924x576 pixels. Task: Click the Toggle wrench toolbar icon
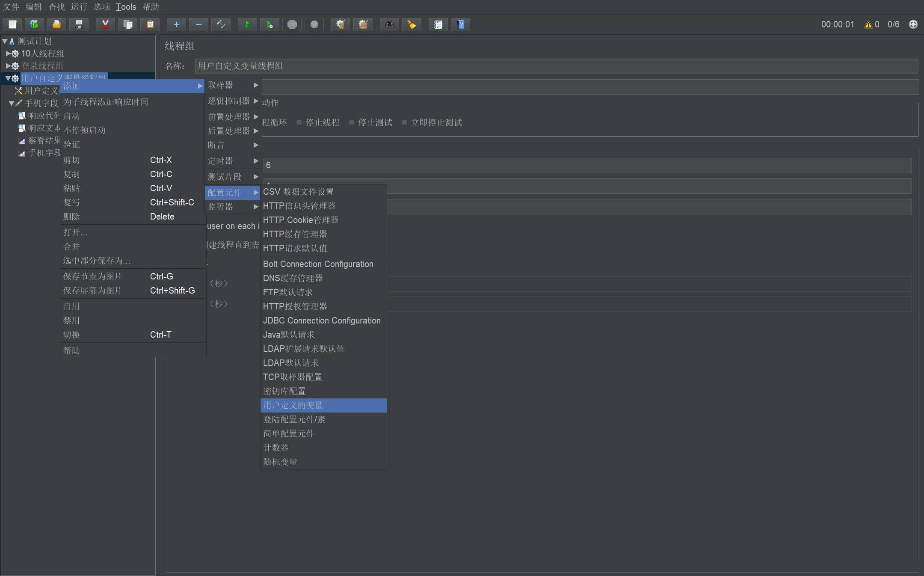(x=221, y=24)
